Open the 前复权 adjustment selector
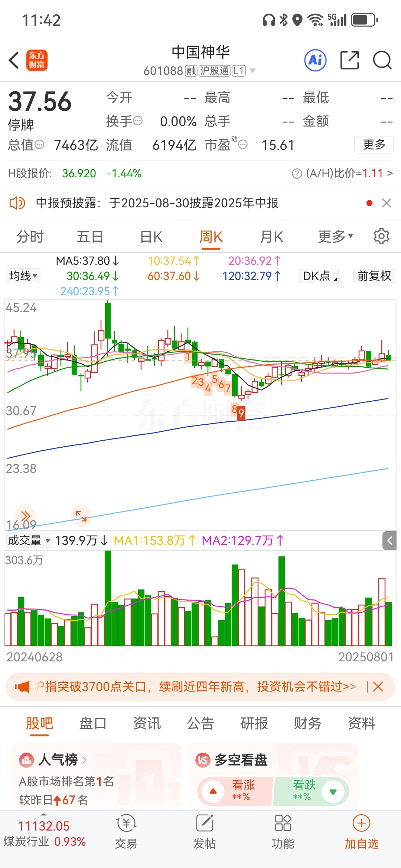This screenshot has height=868, width=401. pyautogui.click(x=374, y=276)
